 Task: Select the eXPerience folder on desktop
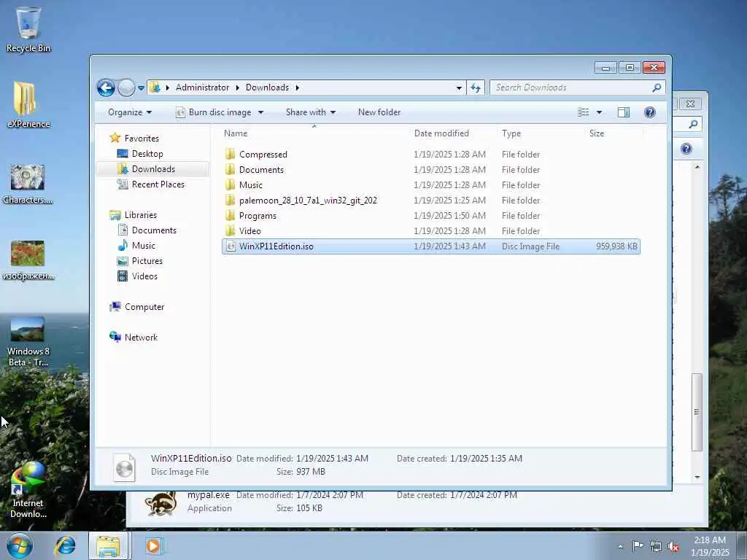tap(28, 105)
